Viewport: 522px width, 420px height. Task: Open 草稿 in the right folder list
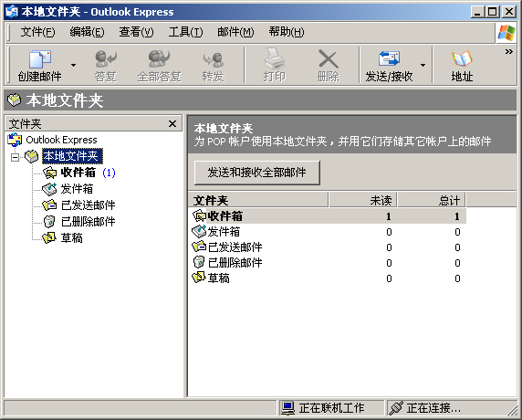point(218,278)
